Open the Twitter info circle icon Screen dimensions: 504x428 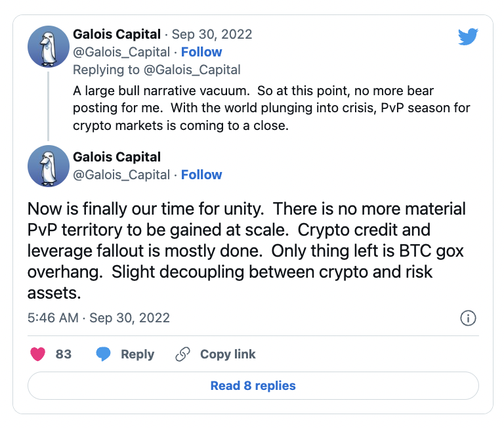click(x=468, y=318)
